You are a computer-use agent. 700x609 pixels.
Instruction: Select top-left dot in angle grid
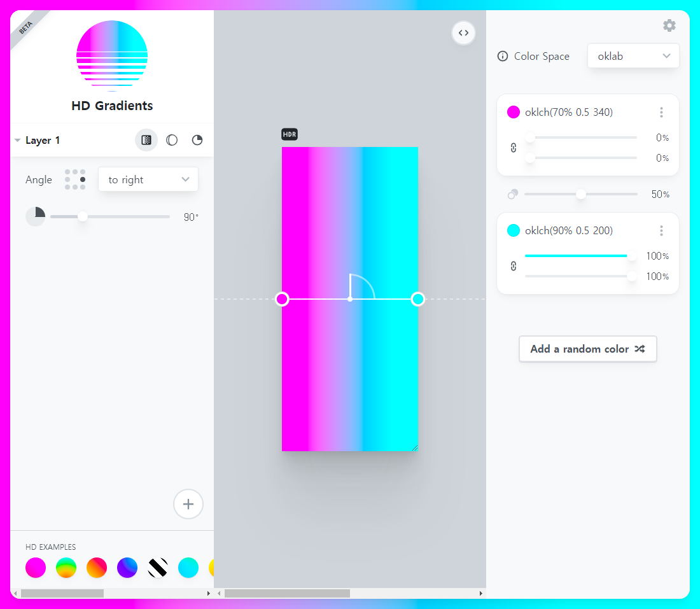click(x=67, y=172)
